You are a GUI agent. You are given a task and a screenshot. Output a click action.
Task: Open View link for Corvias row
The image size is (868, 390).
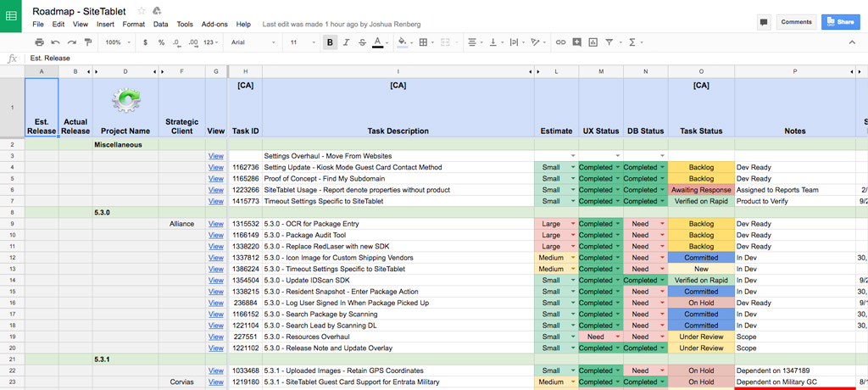click(216, 382)
